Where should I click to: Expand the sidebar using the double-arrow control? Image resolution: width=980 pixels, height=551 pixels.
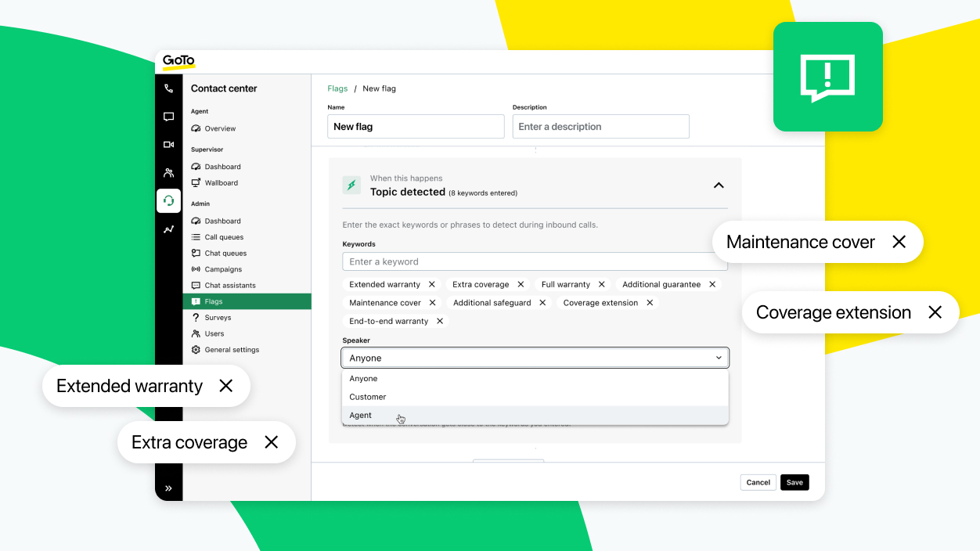coord(168,487)
